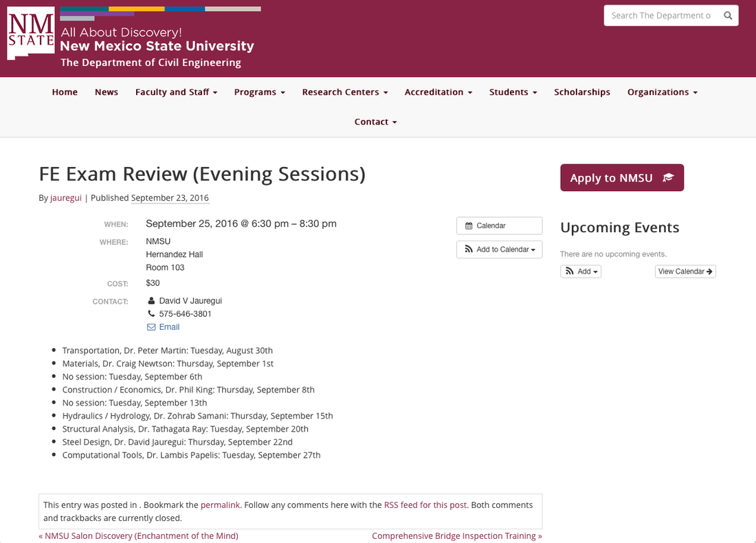Open the Add feed dropdown under Upcoming Events

point(581,271)
